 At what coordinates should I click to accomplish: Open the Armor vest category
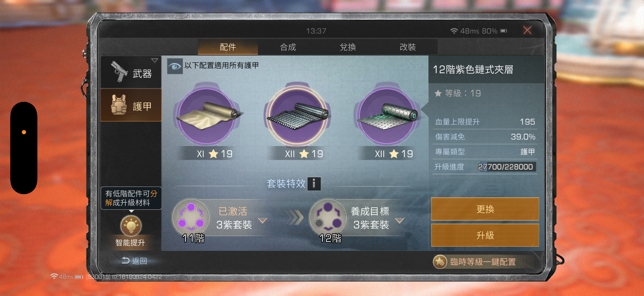131,106
